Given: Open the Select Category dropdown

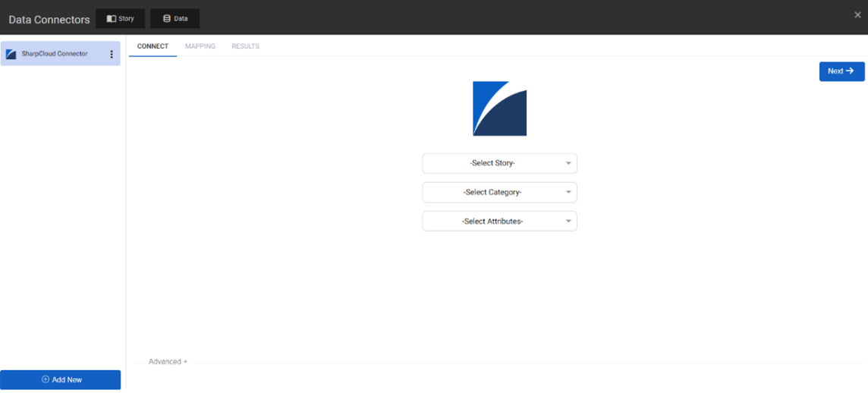Looking at the screenshot, I should (499, 192).
